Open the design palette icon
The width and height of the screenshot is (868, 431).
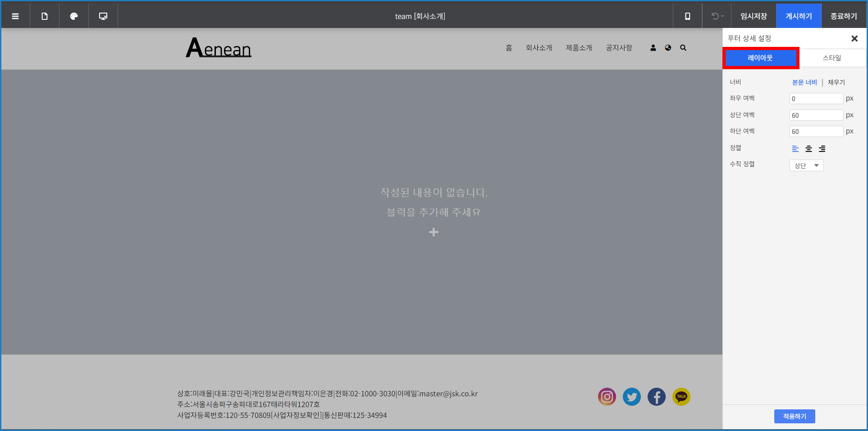[x=74, y=16]
